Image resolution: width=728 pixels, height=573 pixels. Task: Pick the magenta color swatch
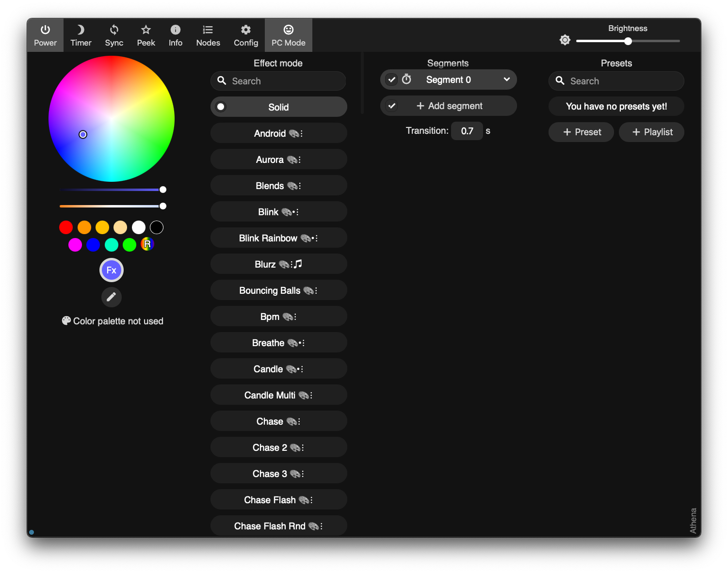point(75,245)
